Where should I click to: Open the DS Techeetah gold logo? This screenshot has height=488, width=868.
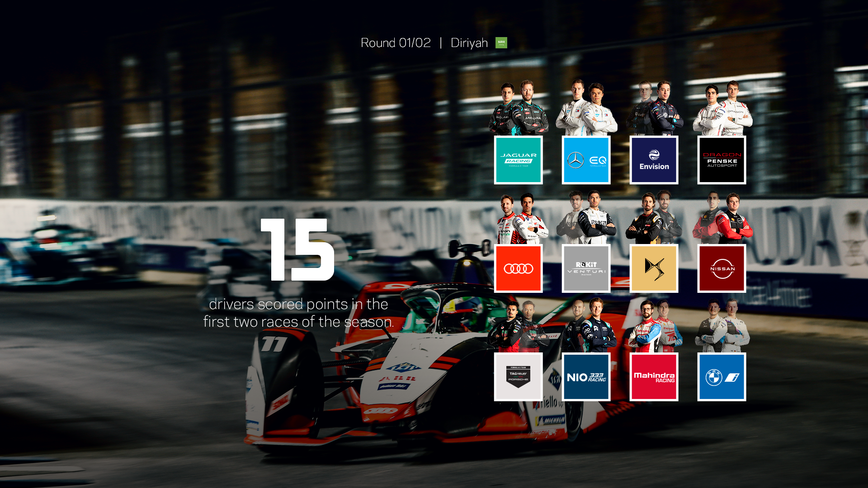654,268
